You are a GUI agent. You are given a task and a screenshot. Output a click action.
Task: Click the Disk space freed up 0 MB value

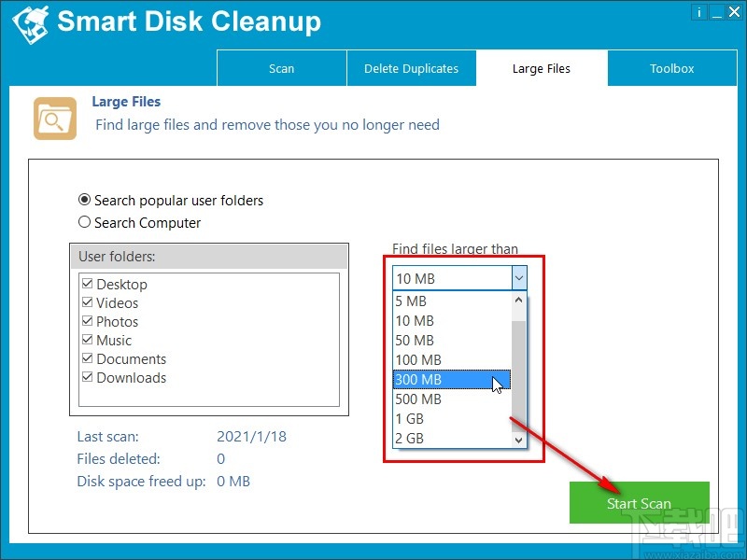(233, 481)
